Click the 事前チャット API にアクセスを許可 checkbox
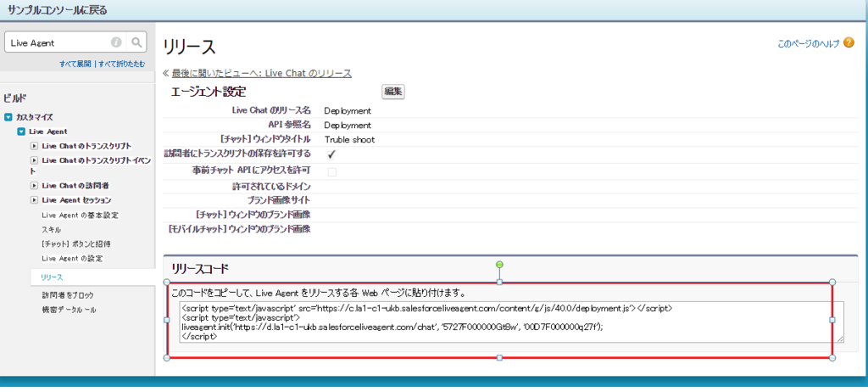 point(331,172)
